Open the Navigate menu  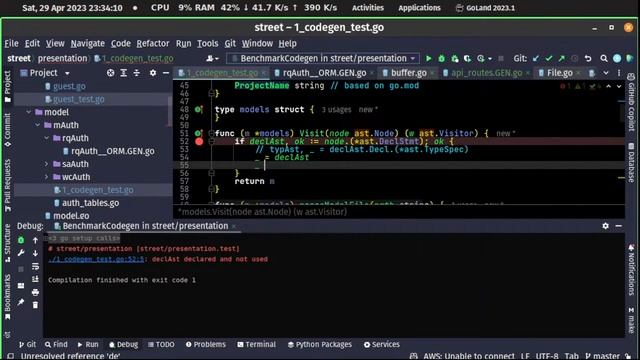pos(87,43)
